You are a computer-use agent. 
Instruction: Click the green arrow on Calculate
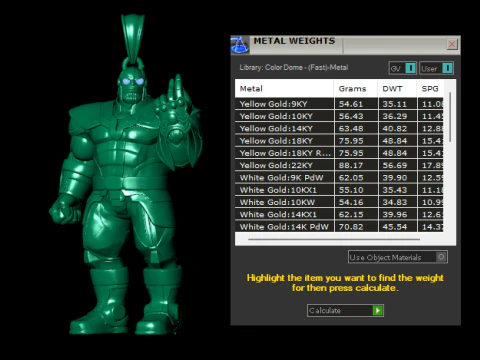(x=377, y=310)
